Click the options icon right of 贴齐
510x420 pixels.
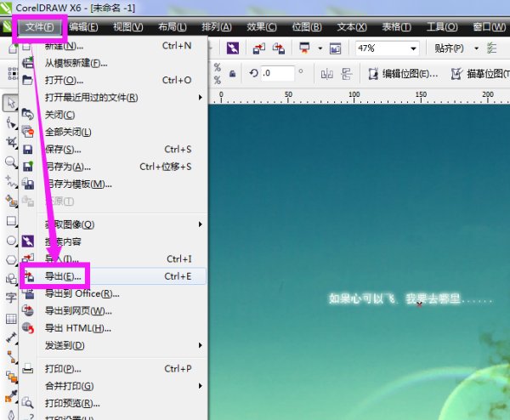point(491,48)
